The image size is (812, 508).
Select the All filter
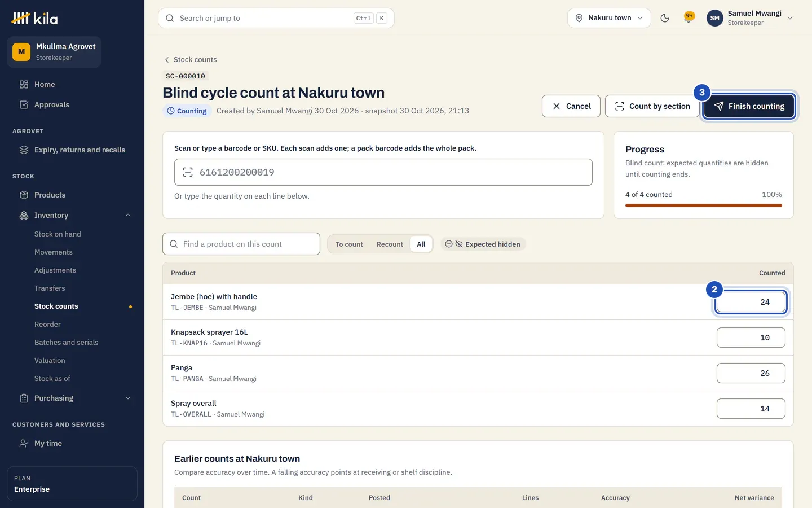[x=421, y=244]
